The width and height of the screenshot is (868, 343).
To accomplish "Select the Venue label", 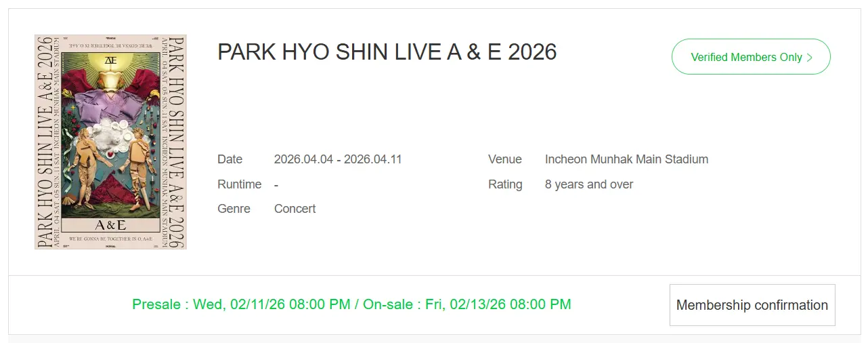I will coord(504,159).
